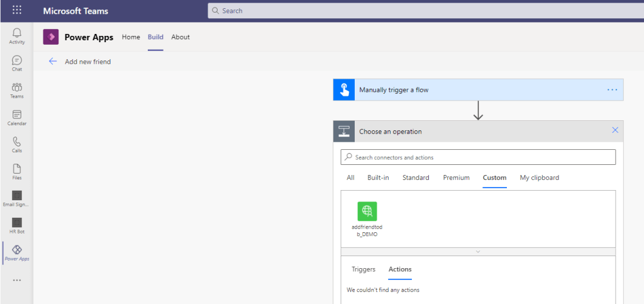Go to Teams in the sidebar

[17, 90]
